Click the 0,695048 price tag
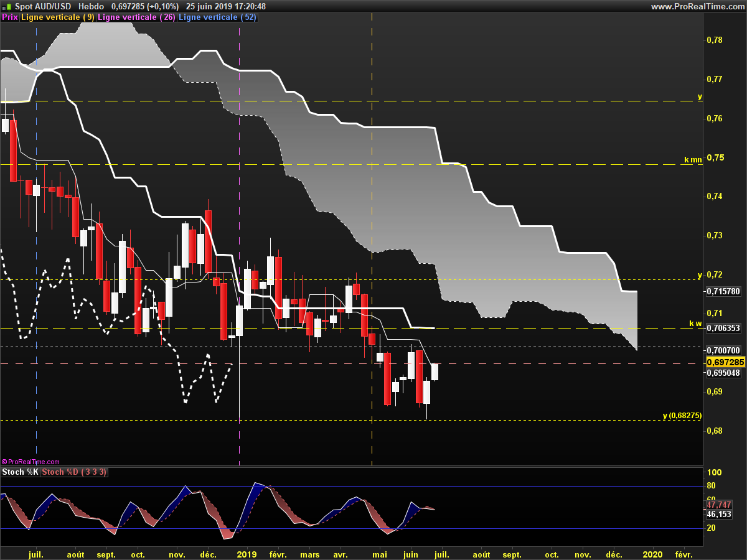 723,373
